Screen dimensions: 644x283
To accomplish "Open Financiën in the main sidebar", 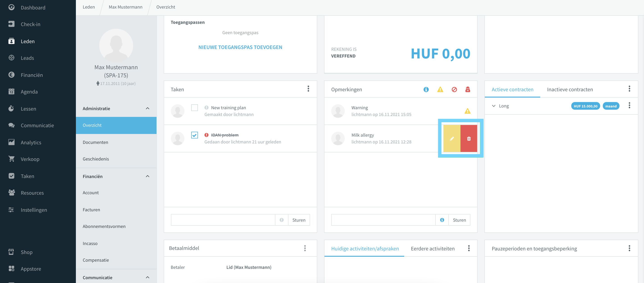I will tap(32, 75).
